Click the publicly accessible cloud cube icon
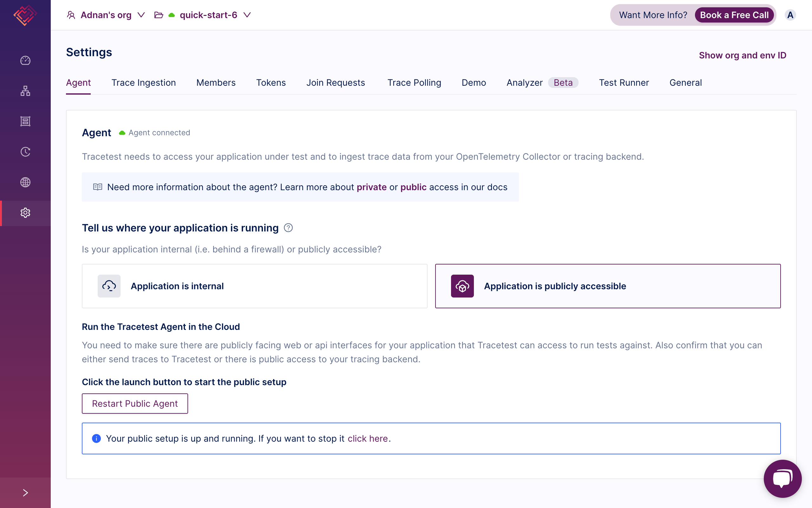Image resolution: width=812 pixels, height=508 pixels. tap(462, 286)
